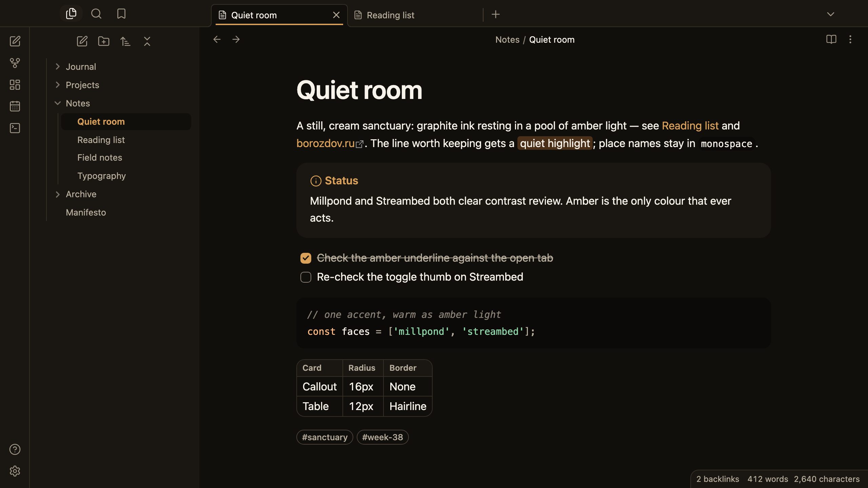Change sort order in explorer toolbar

[x=125, y=41]
